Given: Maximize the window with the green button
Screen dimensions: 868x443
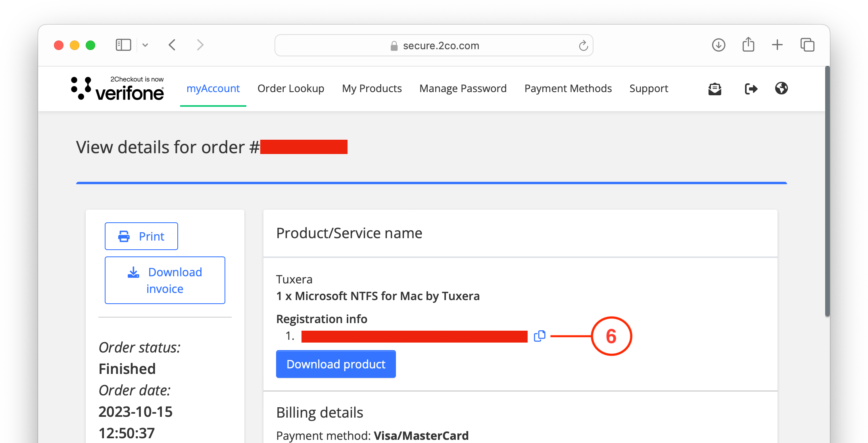Looking at the screenshot, I should click(x=90, y=45).
